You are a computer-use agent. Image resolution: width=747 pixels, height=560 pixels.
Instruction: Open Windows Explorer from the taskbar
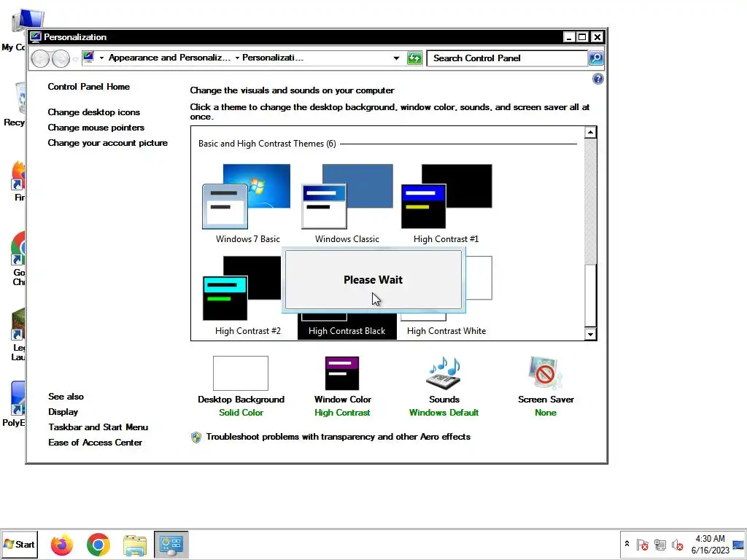[135, 545]
